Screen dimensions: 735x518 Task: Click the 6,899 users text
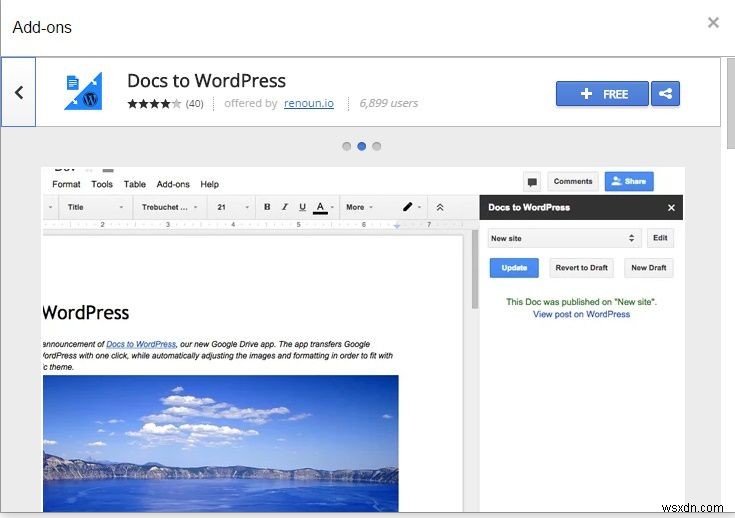click(389, 103)
